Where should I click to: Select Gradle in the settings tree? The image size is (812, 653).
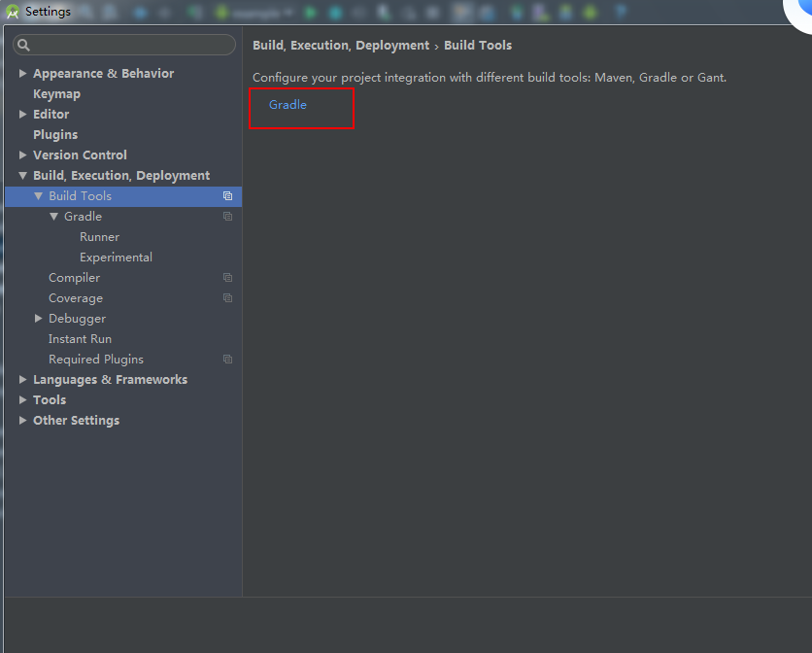[x=83, y=217]
